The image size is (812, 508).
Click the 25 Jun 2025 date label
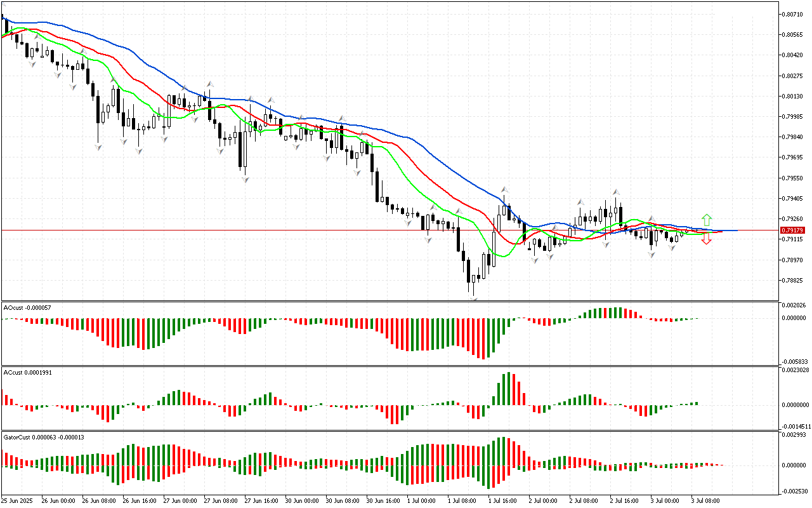(18, 500)
